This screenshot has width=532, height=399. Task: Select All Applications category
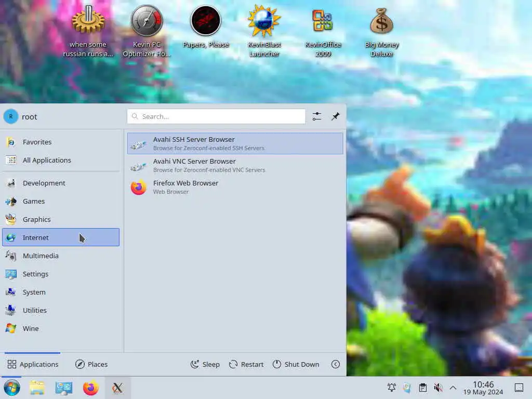(61, 160)
